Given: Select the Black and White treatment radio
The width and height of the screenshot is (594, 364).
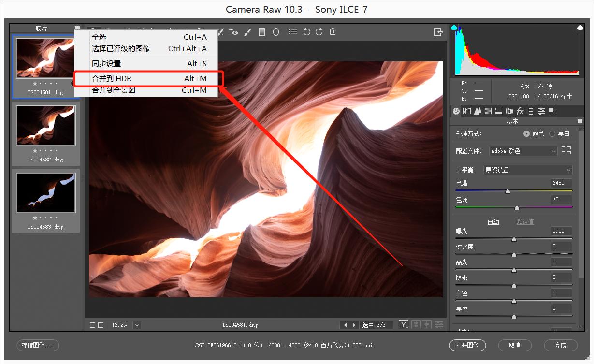Looking at the screenshot, I should click(552, 133).
